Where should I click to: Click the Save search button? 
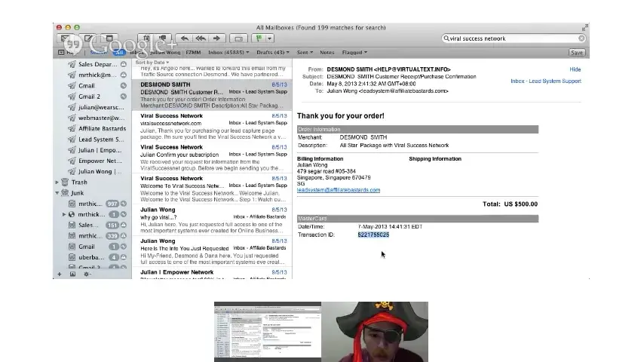(576, 53)
